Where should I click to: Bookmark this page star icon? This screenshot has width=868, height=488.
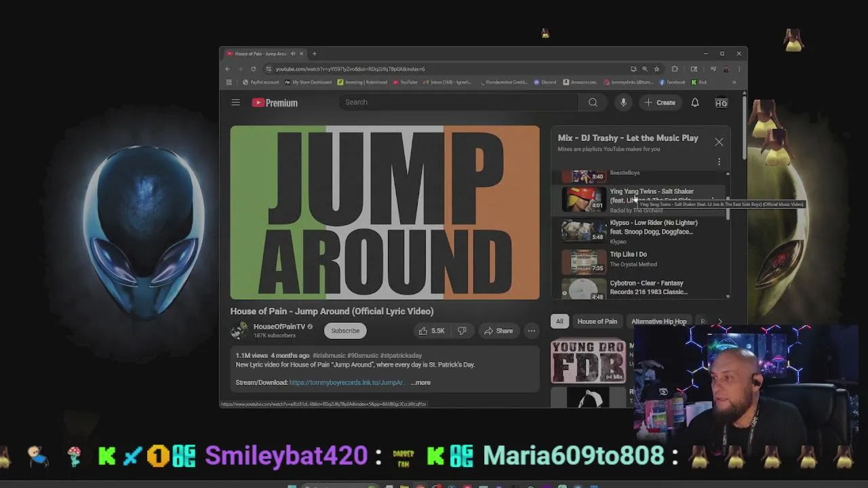click(x=656, y=68)
